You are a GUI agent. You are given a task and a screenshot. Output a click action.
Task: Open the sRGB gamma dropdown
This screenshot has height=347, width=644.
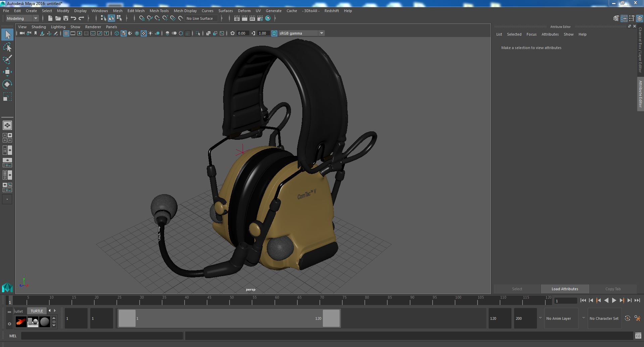[301, 33]
